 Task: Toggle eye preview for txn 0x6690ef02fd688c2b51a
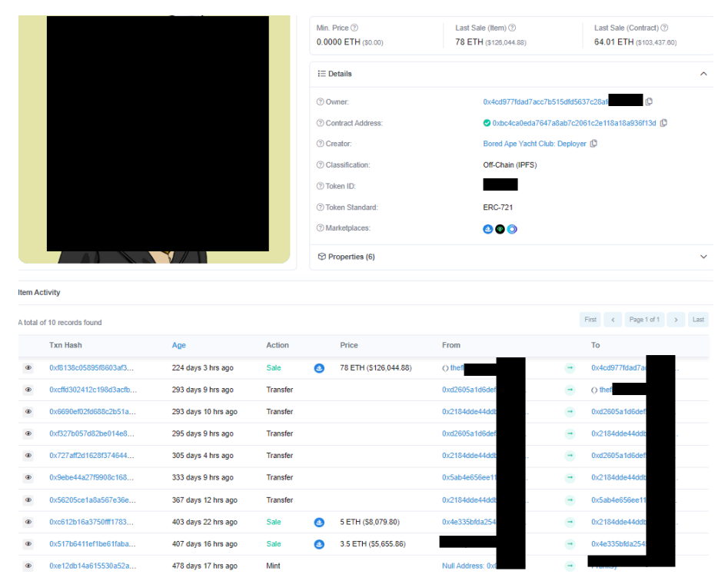click(28, 412)
